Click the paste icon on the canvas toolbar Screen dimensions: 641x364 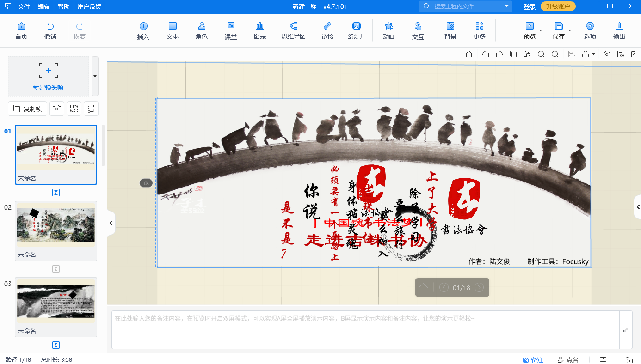pyautogui.click(x=527, y=54)
